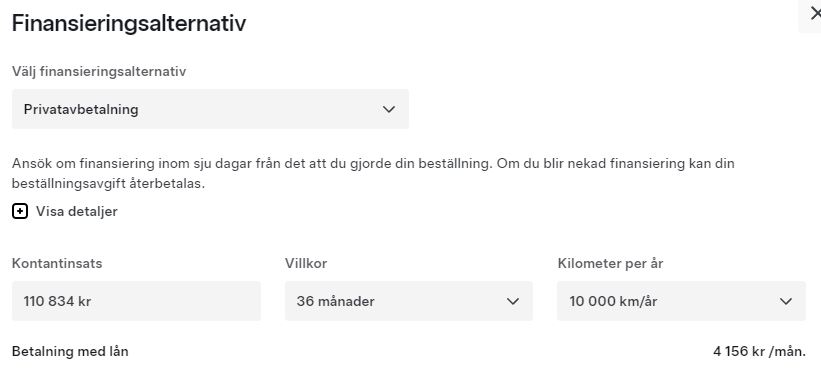Open the 10 000 km/år mileage dropdown

coord(681,301)
